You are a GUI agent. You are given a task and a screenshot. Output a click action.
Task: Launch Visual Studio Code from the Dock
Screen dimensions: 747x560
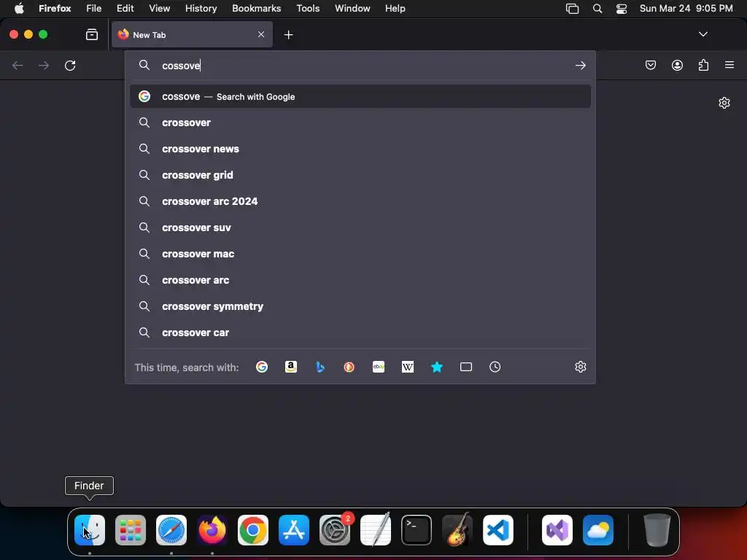tap(498, 530)
